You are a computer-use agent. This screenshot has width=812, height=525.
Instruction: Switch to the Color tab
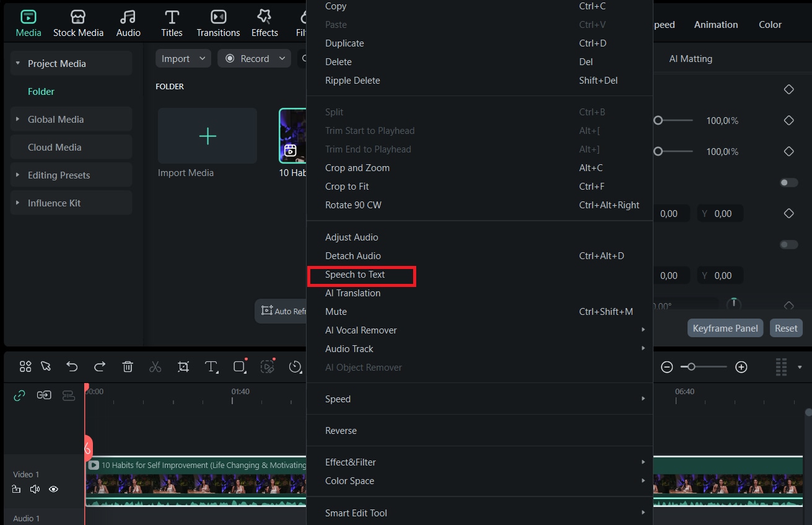tap(770, 25)
